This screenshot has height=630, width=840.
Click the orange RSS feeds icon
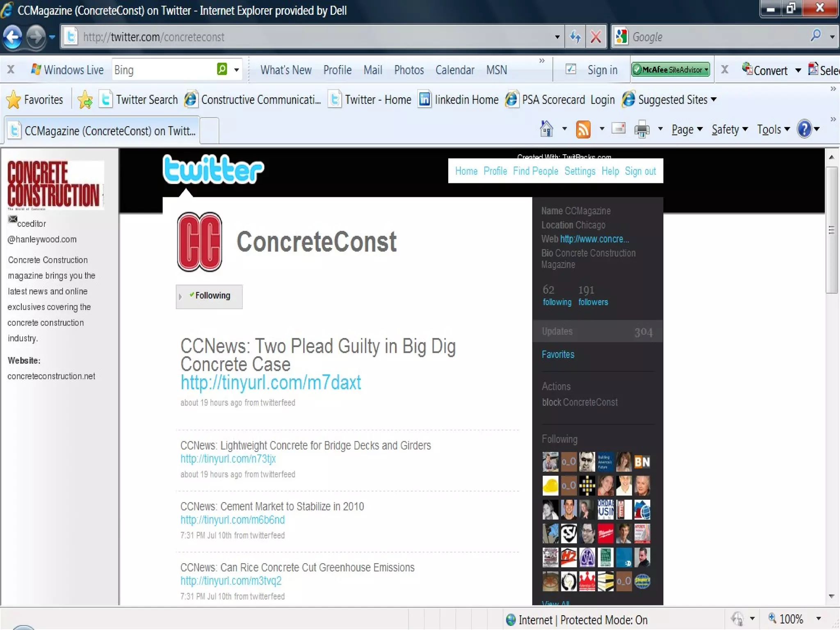583,130
